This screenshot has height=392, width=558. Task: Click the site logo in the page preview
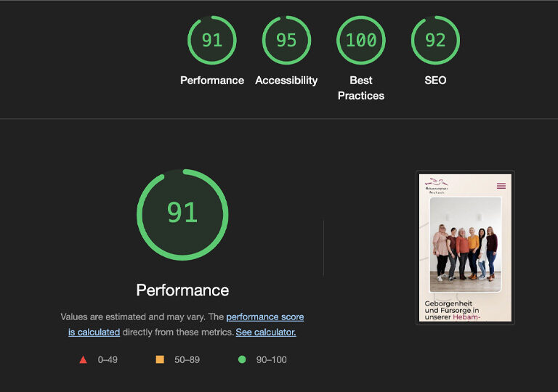point(437,185)
